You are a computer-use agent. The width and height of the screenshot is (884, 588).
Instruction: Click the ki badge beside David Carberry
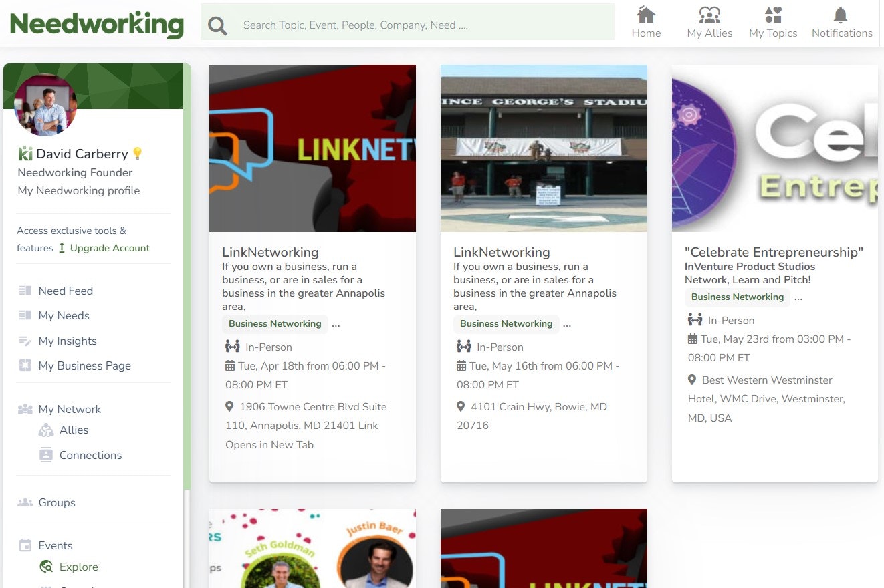(x=25, y=154)
